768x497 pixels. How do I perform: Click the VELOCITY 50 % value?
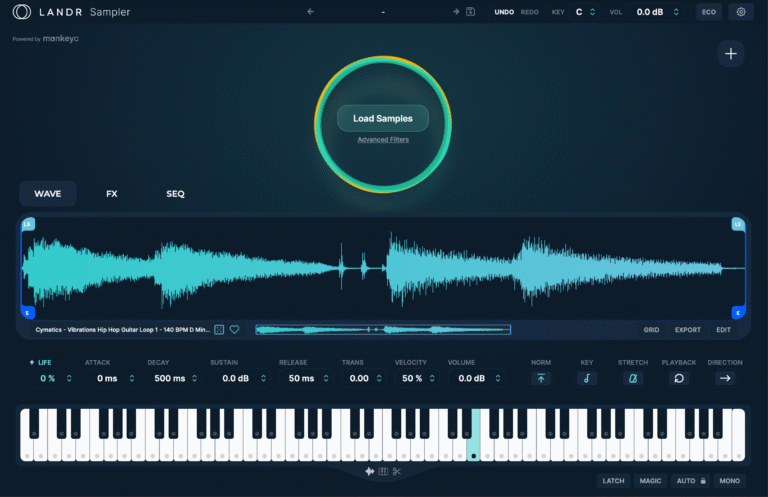(412, 378)
